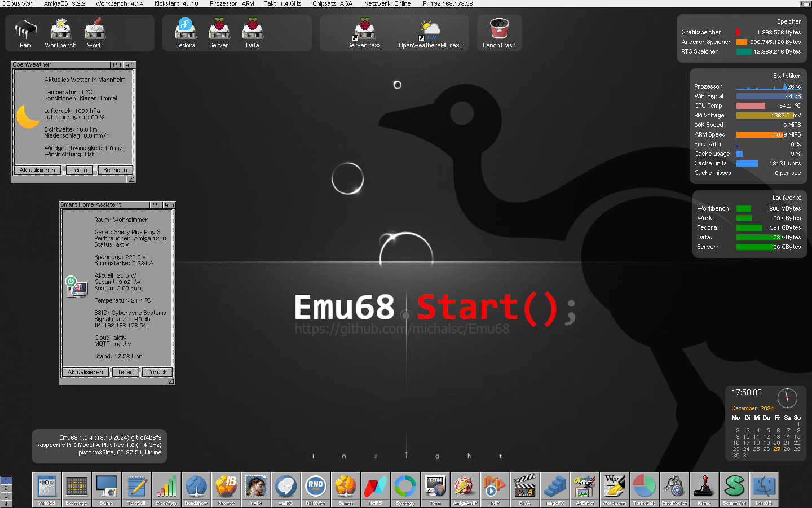This screenshot has height=508, width=812.
Task: Launch Term from the dock
Action: click(435, 489)
